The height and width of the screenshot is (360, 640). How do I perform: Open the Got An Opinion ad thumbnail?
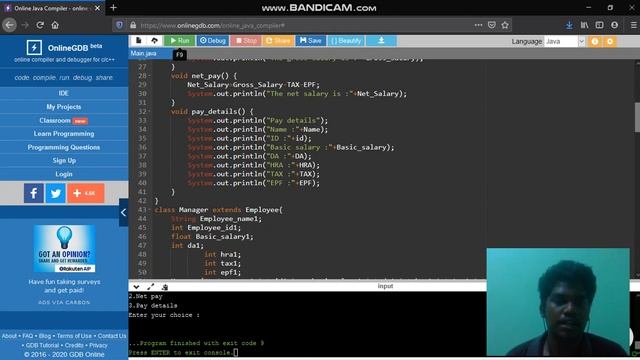pos(64,249)
